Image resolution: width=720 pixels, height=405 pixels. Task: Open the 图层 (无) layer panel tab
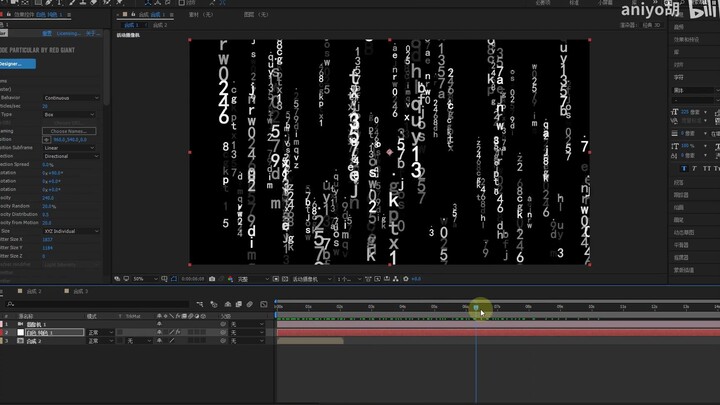(256, 15)
